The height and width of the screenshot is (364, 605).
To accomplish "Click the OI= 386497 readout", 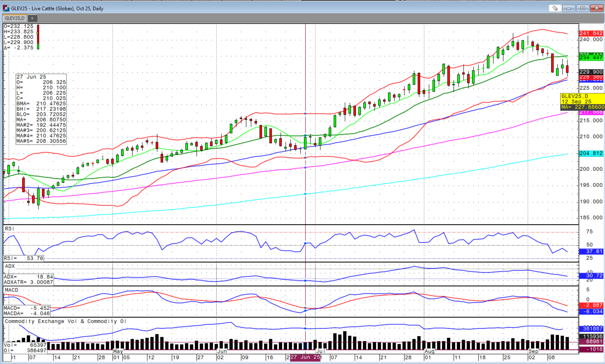I will [25, 350].
